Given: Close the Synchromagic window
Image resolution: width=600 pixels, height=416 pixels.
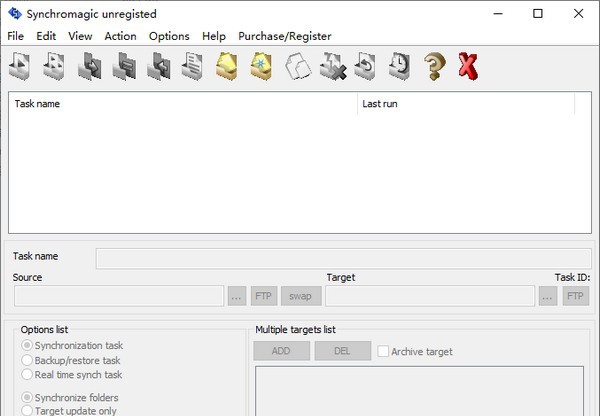Looking at the screenshot, I should (578, 14).
